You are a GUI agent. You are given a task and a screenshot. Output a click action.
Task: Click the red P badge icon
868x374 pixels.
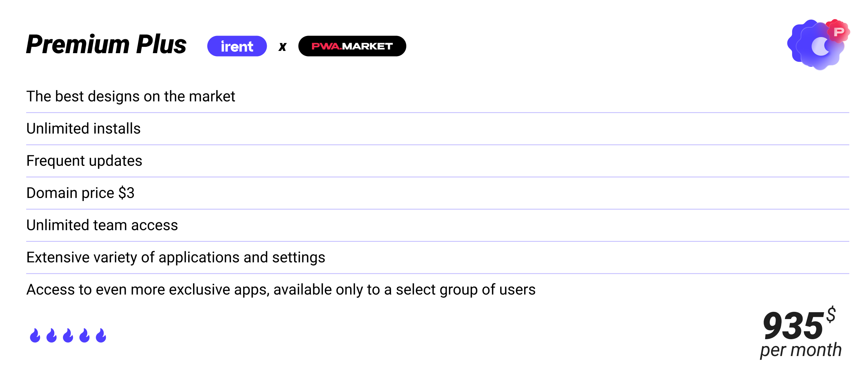pos(838,32)
